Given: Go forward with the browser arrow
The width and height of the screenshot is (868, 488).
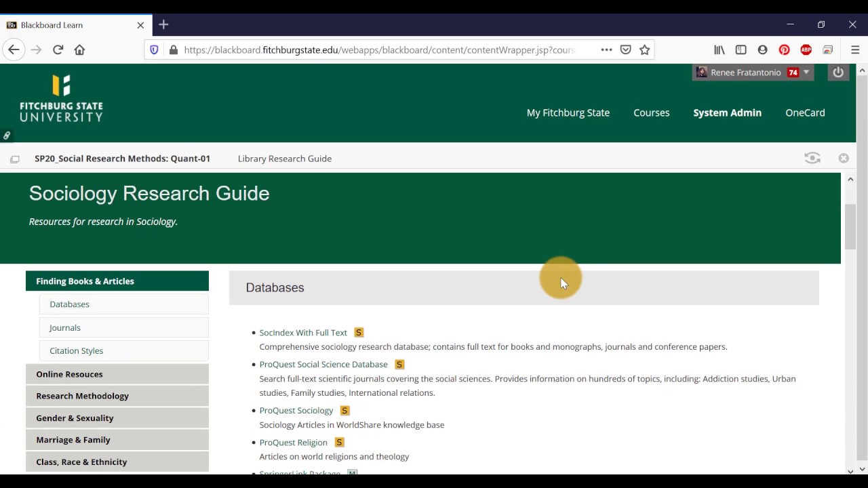Looking at the screenshot, I should [x=36, y=49].
